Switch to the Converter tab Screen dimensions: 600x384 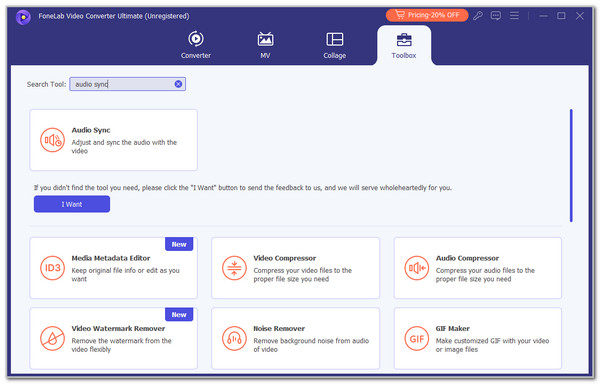(x=196, y=45)
